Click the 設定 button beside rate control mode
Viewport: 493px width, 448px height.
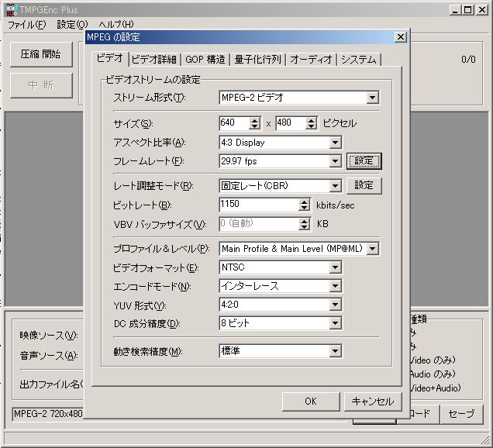pos(364,185)
